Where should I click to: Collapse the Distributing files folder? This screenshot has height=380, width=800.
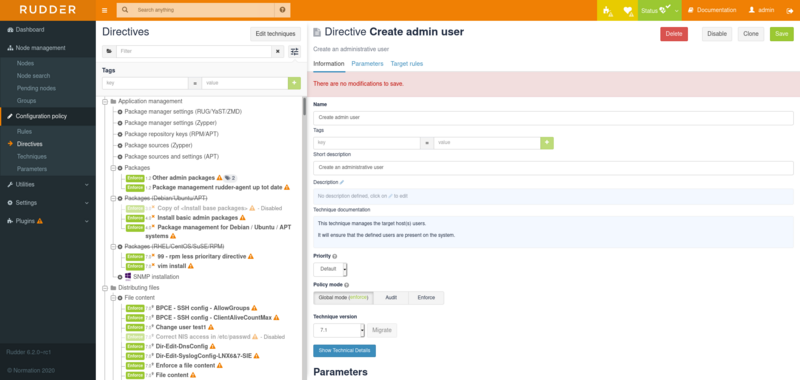pos(105,288)
